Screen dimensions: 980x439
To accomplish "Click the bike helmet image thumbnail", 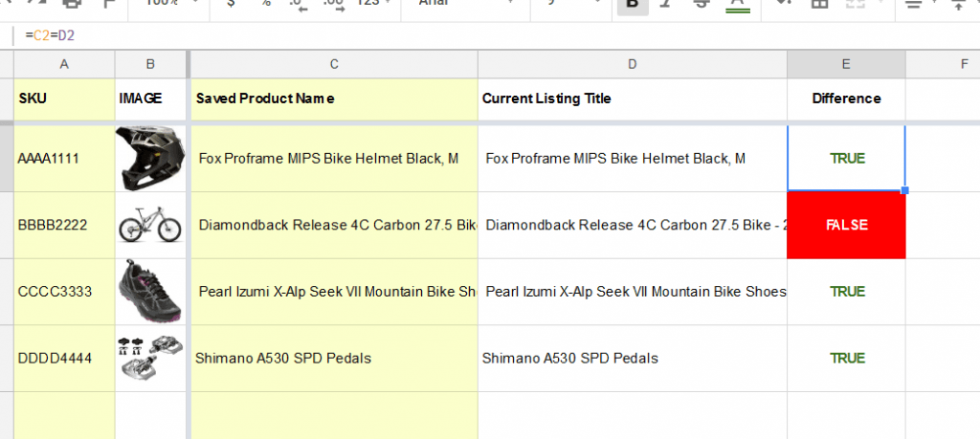I will tap(150, 159).
